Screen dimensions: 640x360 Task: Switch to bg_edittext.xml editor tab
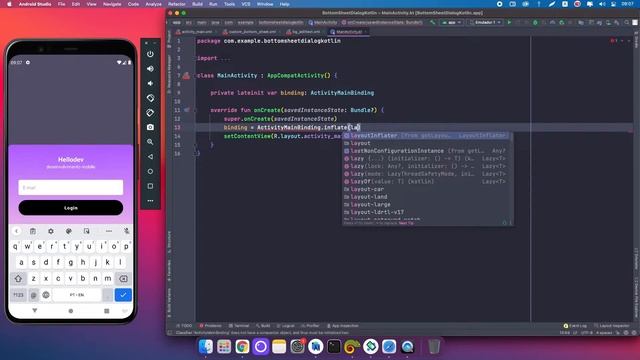[x=304, y=32]
